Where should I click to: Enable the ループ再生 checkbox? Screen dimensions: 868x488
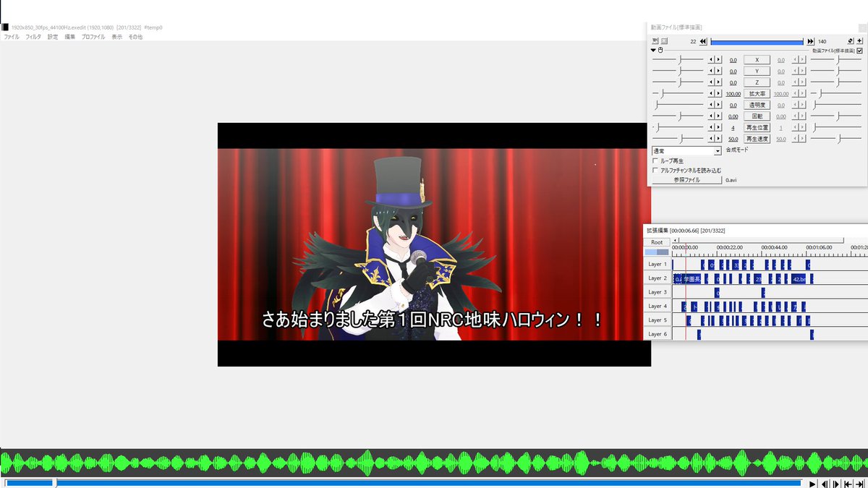click(x=655, y=160)
